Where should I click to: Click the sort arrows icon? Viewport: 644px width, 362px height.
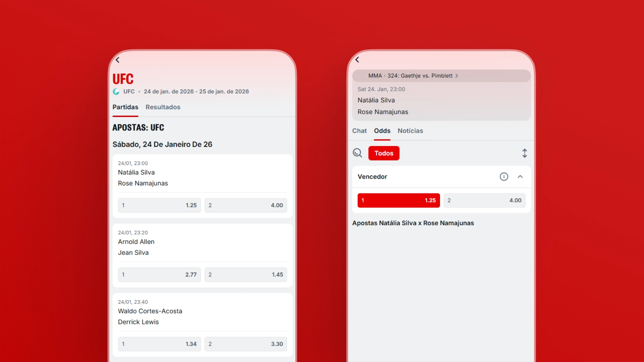coord(525,153)
